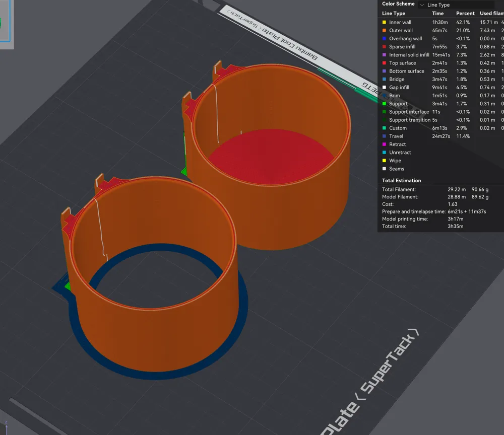Click the cyan Unretract swatch
The height and width of the screenshot is (435, 504).
click(385, 153)
